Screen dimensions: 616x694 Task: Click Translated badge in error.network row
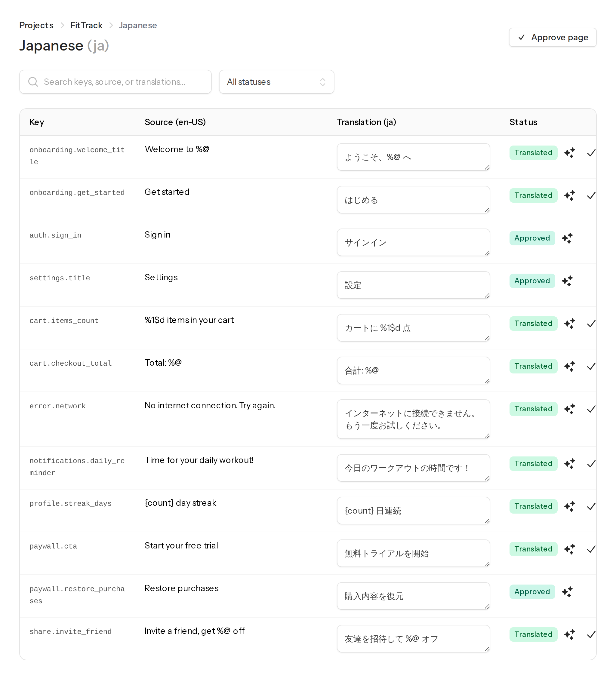[533, 409]
